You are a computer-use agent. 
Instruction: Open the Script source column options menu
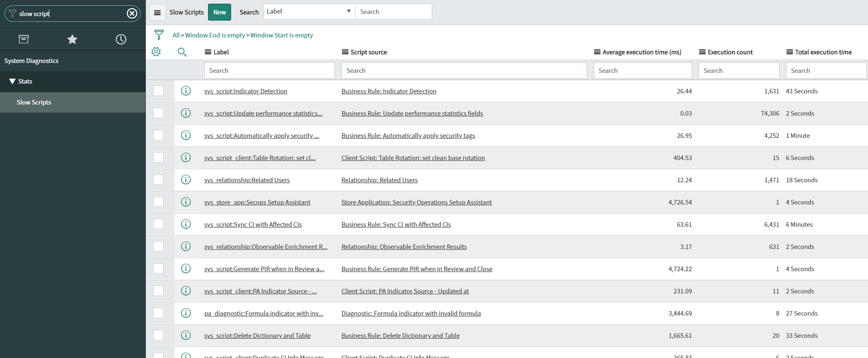345,52
